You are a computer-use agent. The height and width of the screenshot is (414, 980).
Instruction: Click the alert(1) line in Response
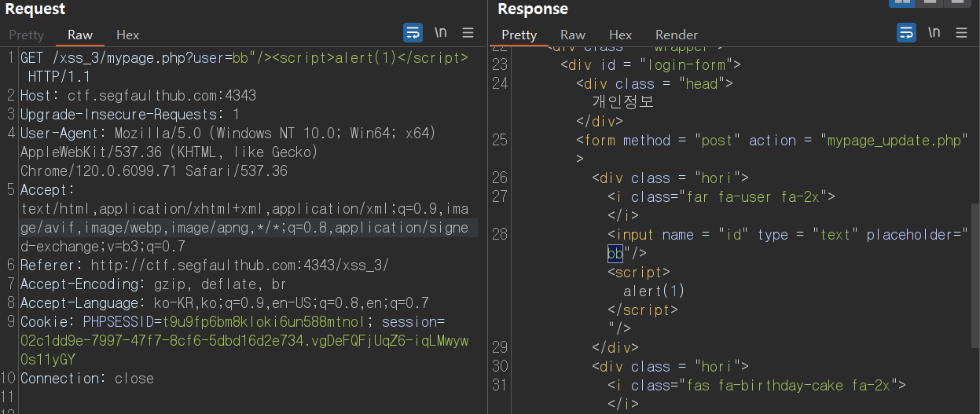pyautogui.click(x=654, y=291)
